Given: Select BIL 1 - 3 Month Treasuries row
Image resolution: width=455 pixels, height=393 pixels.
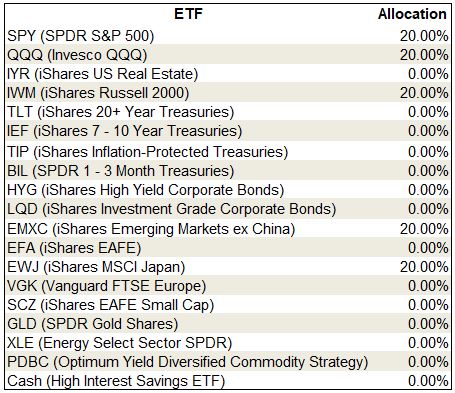Looking at the screenshot, I should [228, 171].
